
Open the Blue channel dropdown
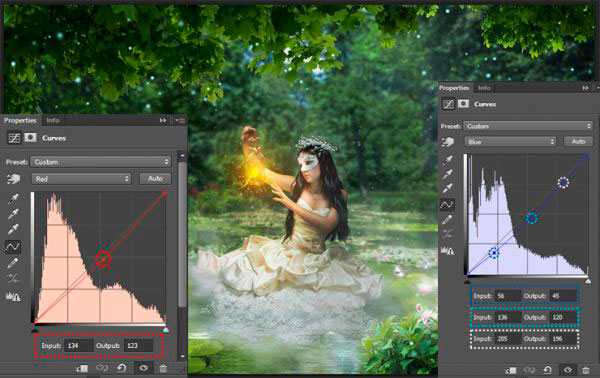click(510, 142)
